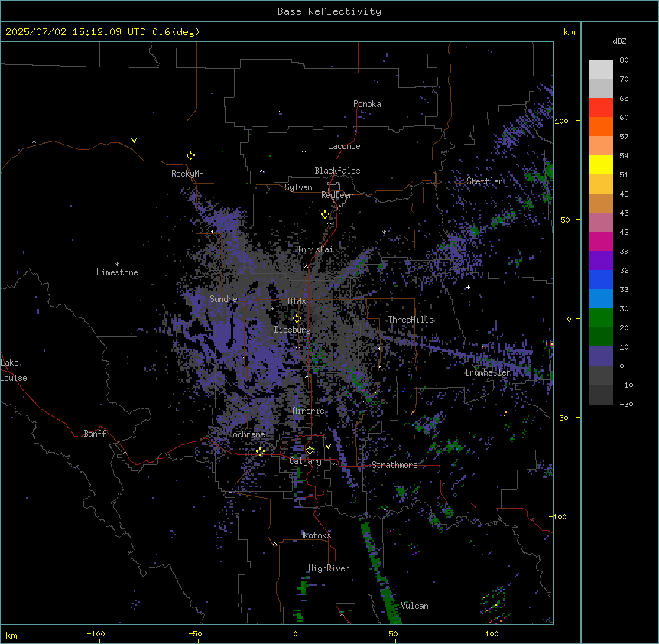Select the ThreeHills label
The width and height of the screenshot is (659, 644).
pyautogui.click(x=411, y=320)
